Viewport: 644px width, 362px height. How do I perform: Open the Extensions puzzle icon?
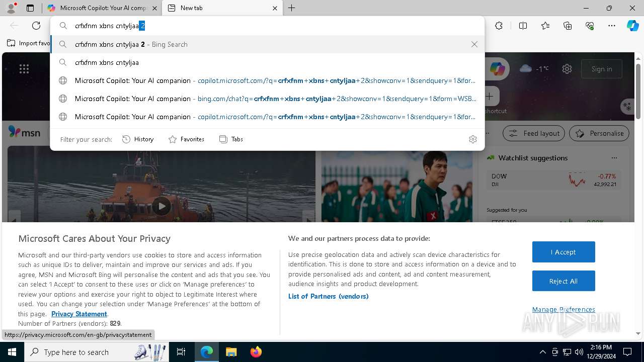pos(499,26)
